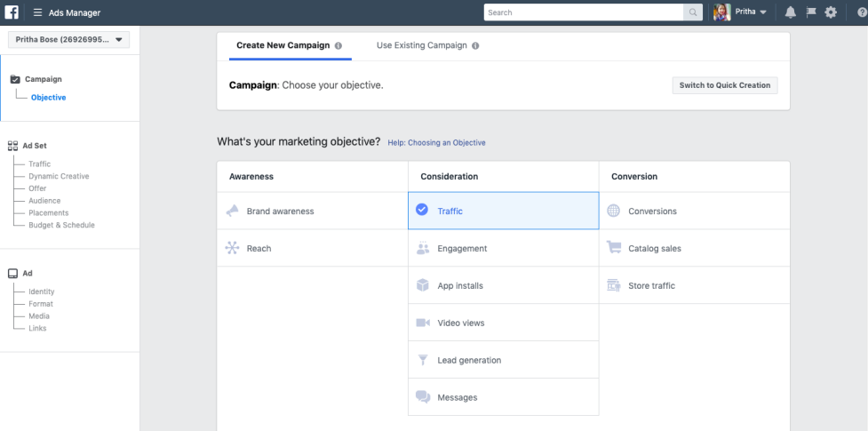868x431 pixels.
Task: Click the help question mark icon
Action: [x=861, y=12]
